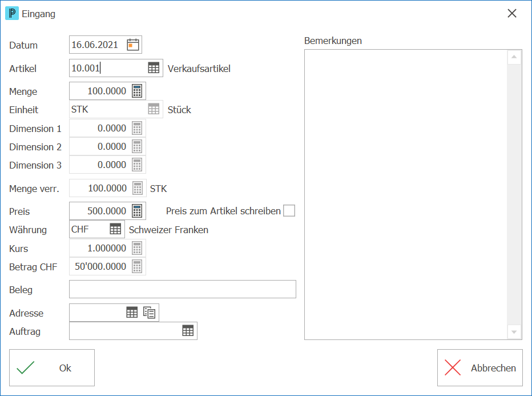
Task: Click the Beleg input field
Action: pos(183,289)
